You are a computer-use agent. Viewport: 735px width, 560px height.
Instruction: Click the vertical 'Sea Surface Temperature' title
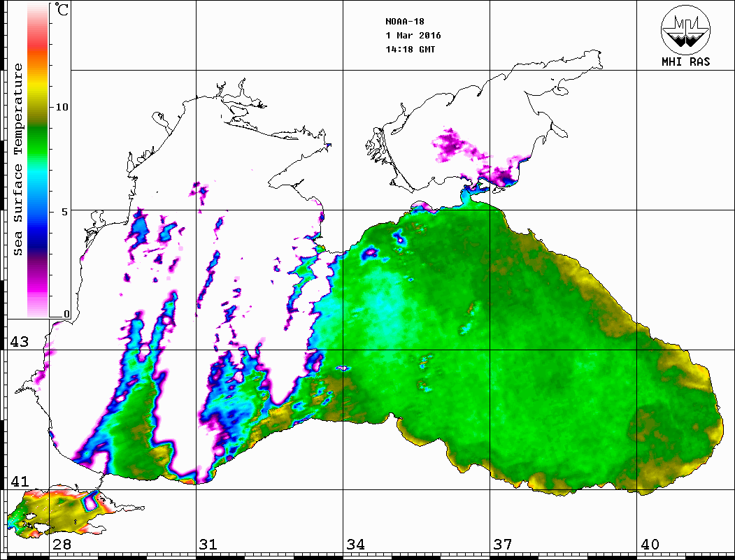click(18, 159)
